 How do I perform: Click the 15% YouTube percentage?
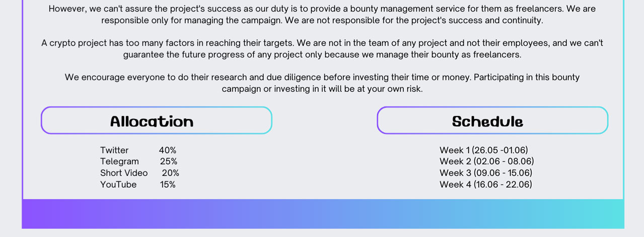[x=168, y=185]
